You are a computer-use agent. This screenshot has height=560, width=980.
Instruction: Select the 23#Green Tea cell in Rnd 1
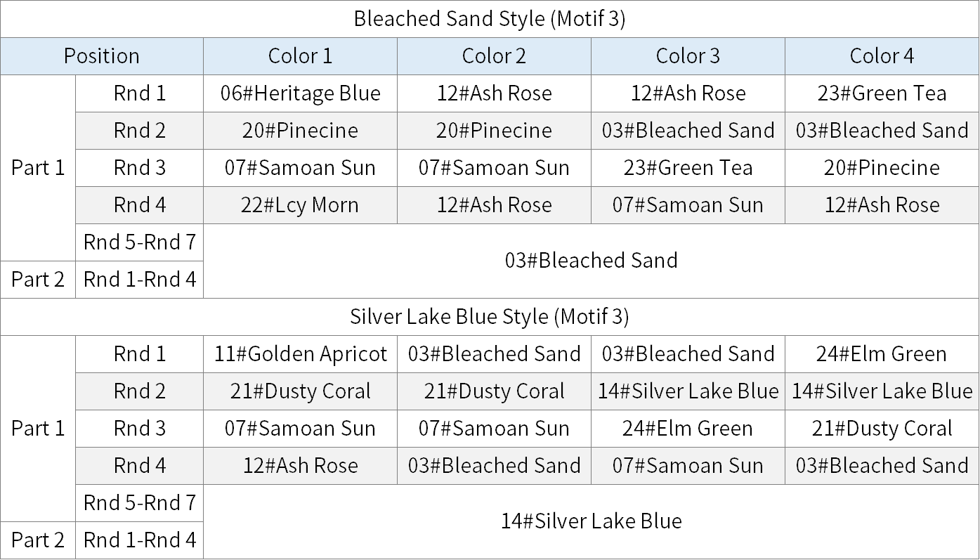coord(882,93)
